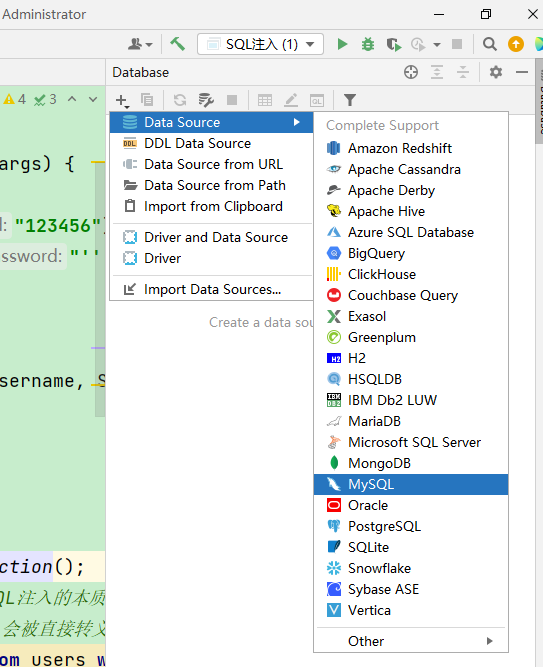543x667 pixels.
Task: Go to previous highlighted error arrow
Action: point(72,99)
